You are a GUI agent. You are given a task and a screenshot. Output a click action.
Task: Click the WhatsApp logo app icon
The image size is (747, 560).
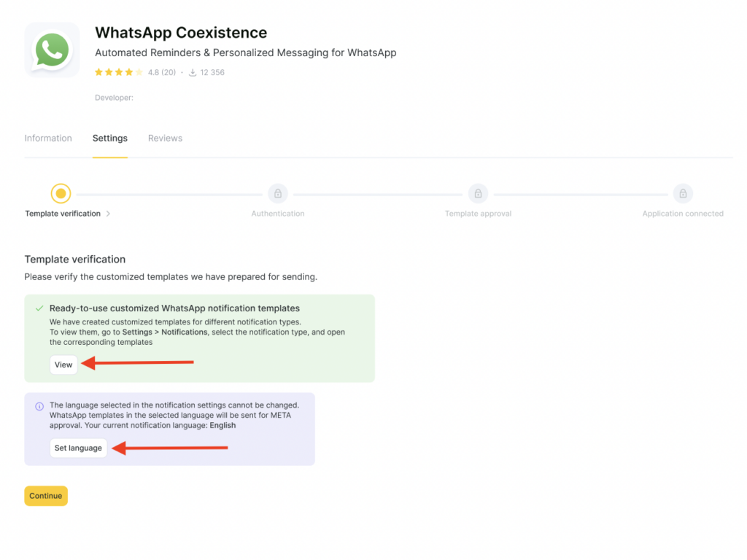coord(52,50)
